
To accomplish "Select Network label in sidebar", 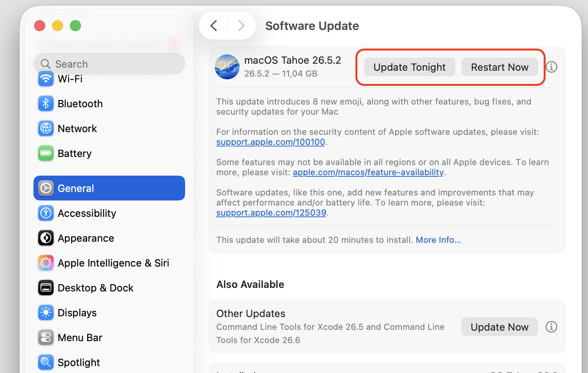I will pyautogui.click(x=77, y=129).
